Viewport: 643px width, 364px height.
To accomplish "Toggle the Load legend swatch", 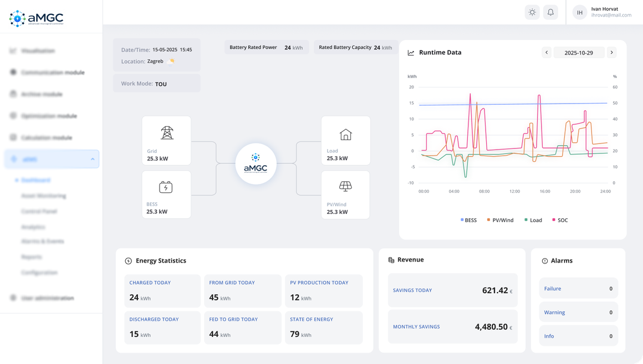I will [525, 220].
